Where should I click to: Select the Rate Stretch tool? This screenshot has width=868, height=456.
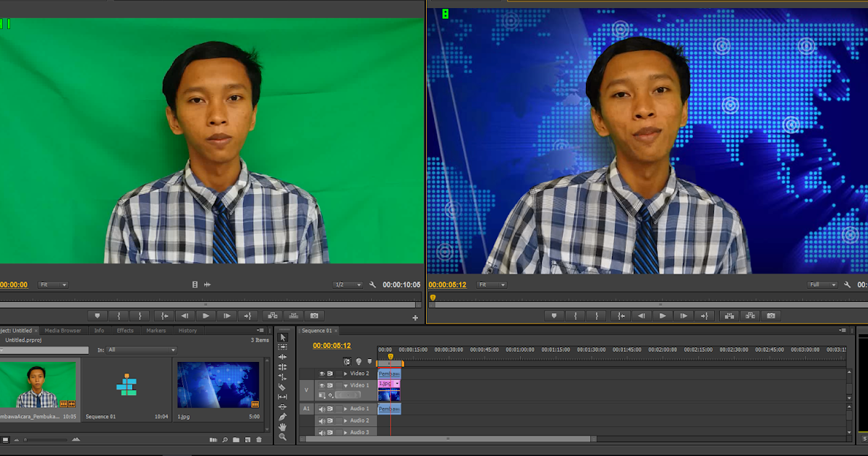click(x=283, y=377)
